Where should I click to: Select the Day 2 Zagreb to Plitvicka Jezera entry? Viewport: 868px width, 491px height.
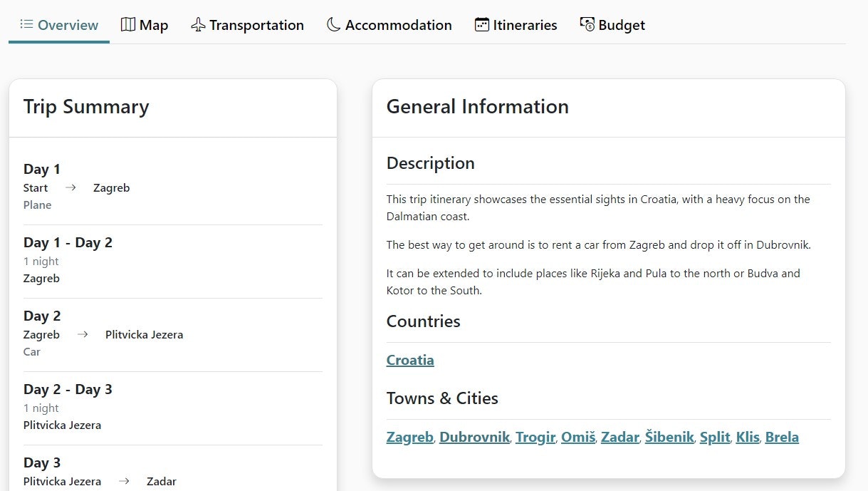tap(103, 334)
